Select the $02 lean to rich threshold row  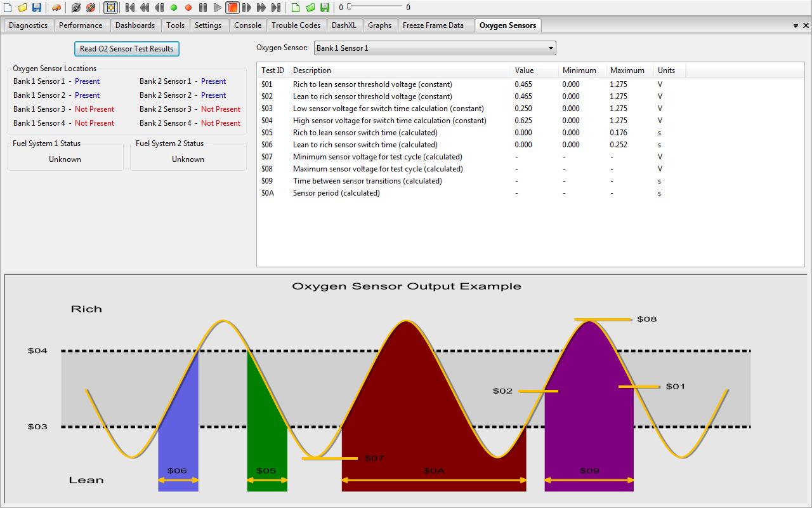530,97
